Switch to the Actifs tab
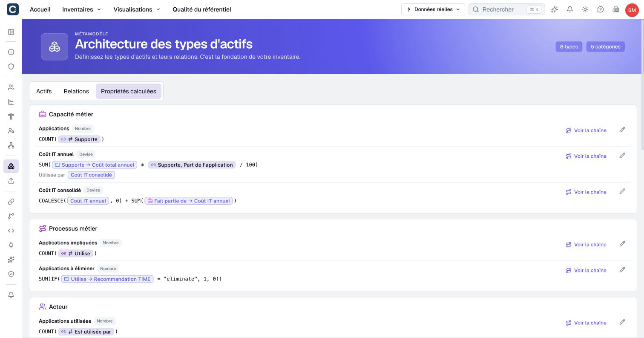This screenshot has height=338, width=644. 44,91
